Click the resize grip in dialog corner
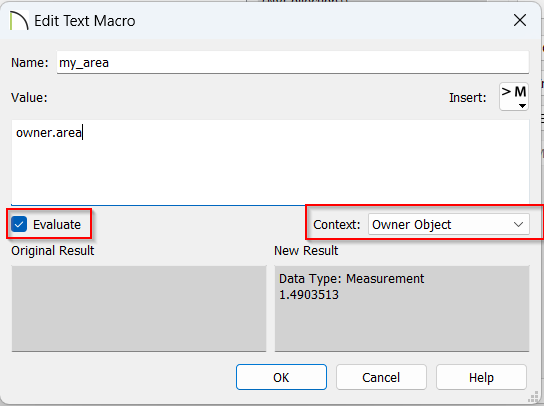This screenshot has width=544, height=406. point(533,396)
